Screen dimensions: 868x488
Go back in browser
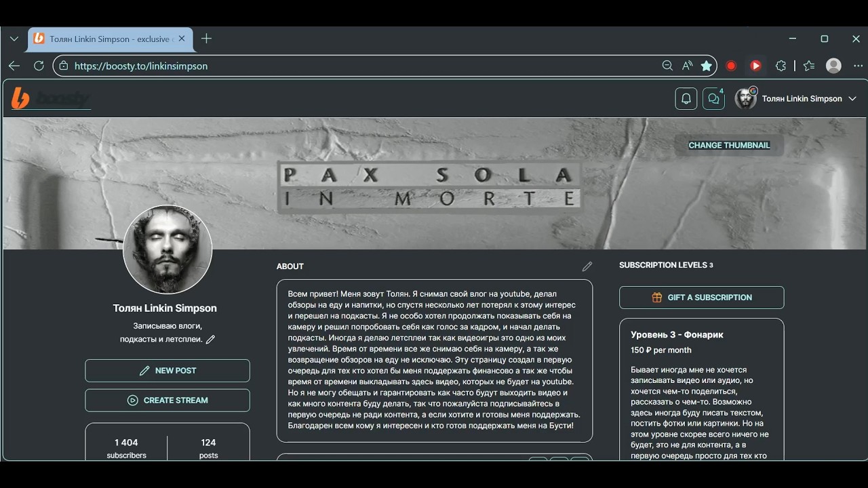click(14, 66)
